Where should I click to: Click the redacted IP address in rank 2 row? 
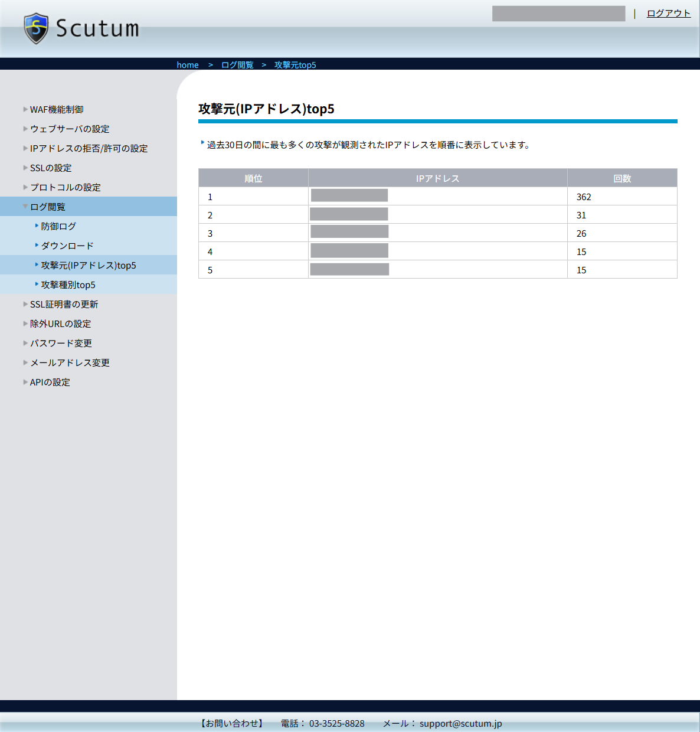click(x=349, y=214)
